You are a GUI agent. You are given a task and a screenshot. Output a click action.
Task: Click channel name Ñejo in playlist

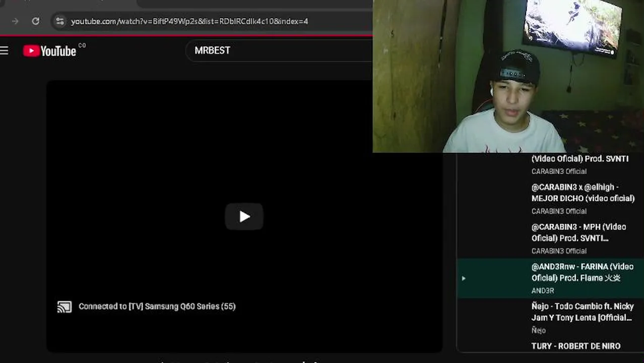click(538, 331)
